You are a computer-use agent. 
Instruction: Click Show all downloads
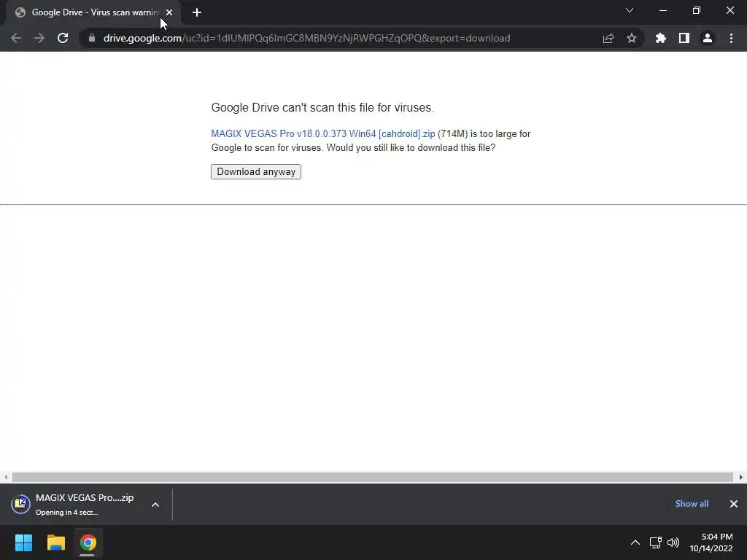coord(692,504)
